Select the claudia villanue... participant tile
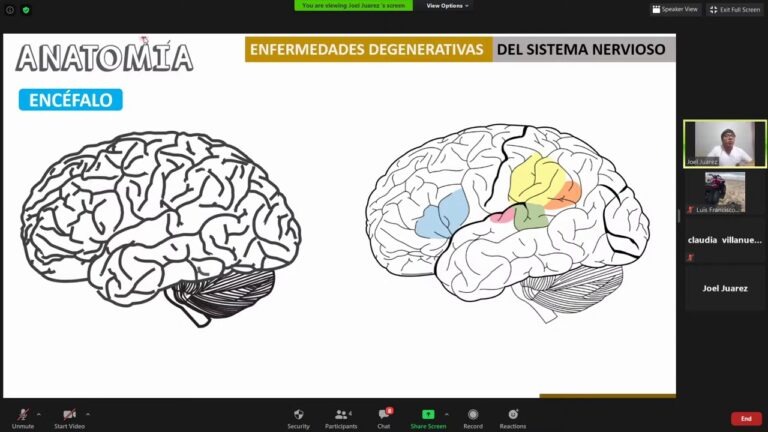 pyautogui.click(x=725, y=240)
